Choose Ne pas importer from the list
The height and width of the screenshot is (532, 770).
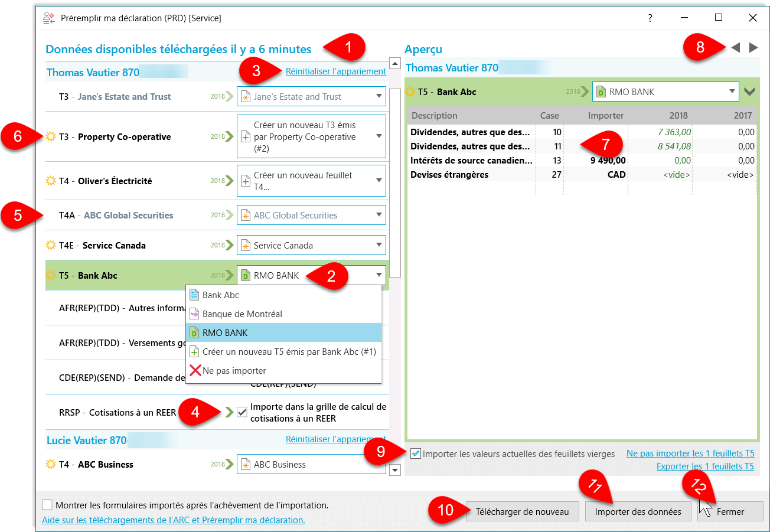(283, 370)
